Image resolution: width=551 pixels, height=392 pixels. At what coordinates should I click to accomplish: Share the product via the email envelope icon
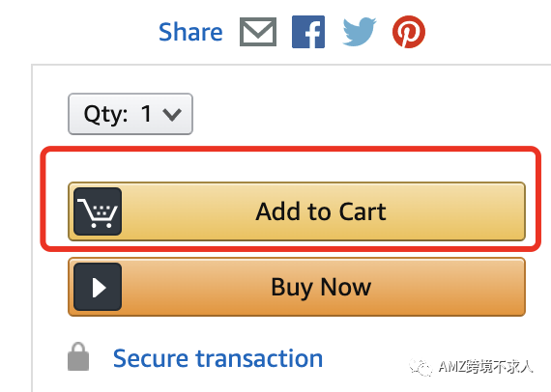pyautogui.click(x=258, y=32)
